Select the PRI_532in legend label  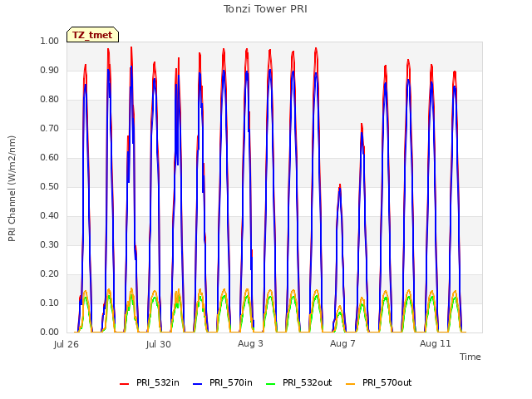click(x=158, y=382)
